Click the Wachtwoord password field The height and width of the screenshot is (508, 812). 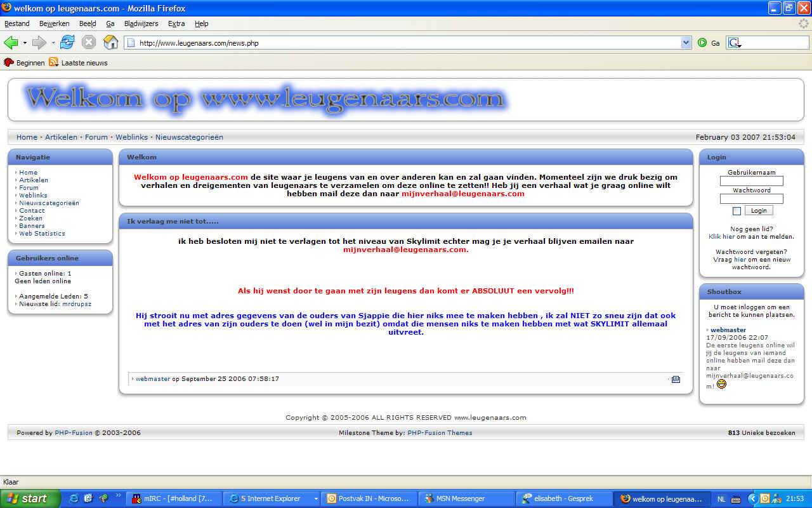(751, 199)
